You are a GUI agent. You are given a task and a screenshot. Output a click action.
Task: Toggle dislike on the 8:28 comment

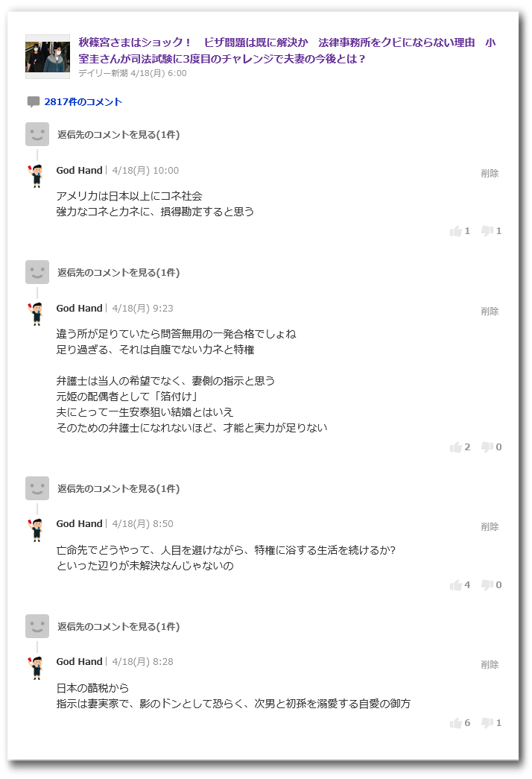488,722
